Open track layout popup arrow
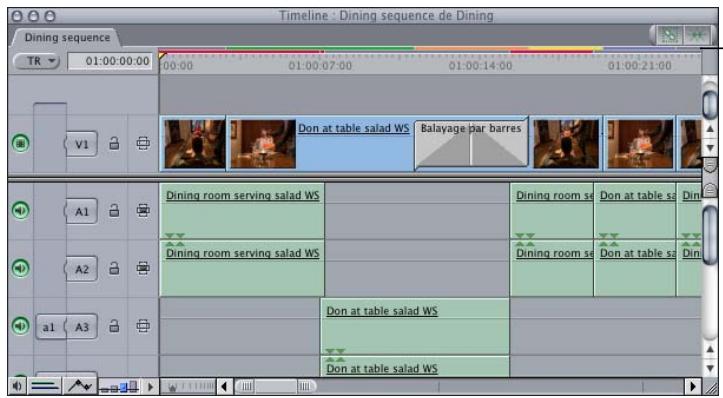Screen dimensions: 723x398 point(150,386)
